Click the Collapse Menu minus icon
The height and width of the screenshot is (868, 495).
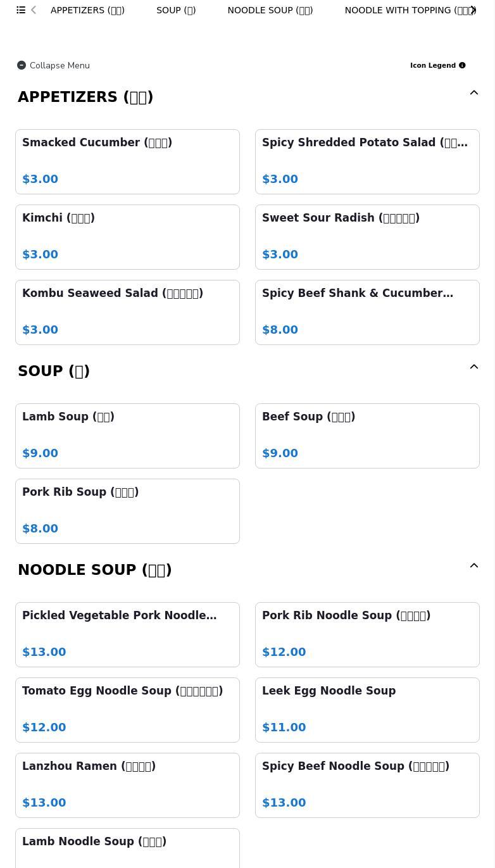22,65
